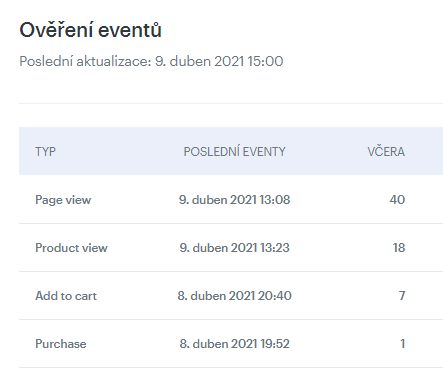443x379 pixels.
Task: Select the Product view row label
Action: coord(71,248)
